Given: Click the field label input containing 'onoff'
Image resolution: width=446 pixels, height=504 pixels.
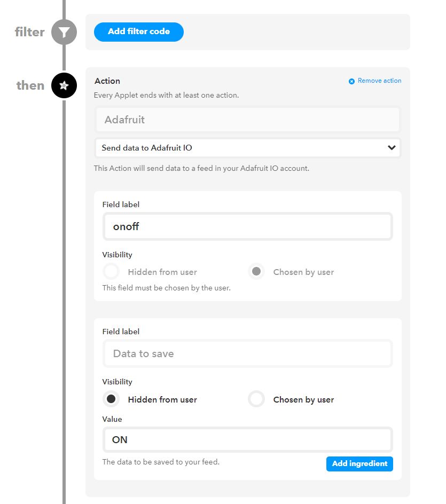Looking at the screenshot, I should coord(247,226).
